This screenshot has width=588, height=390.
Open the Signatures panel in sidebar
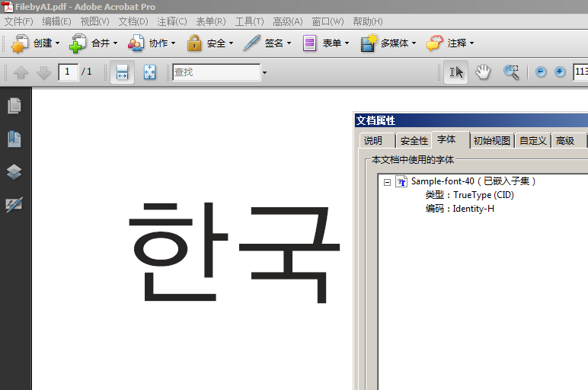(x=14, y=205)
